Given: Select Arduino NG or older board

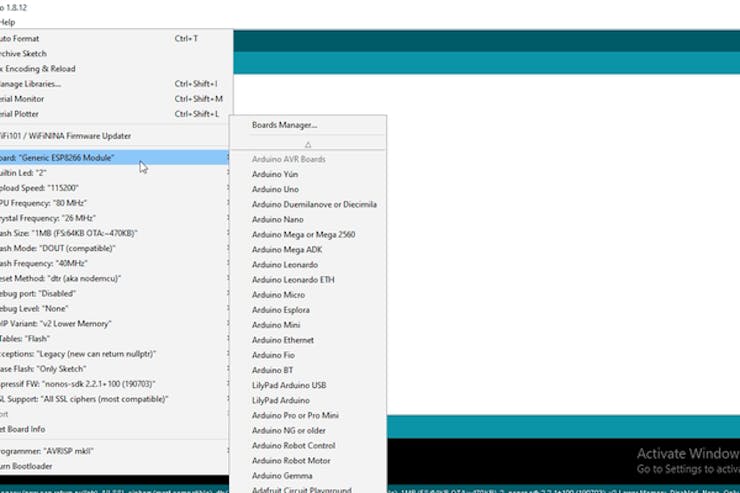Looking at the screenshot, I should (308, 431).
